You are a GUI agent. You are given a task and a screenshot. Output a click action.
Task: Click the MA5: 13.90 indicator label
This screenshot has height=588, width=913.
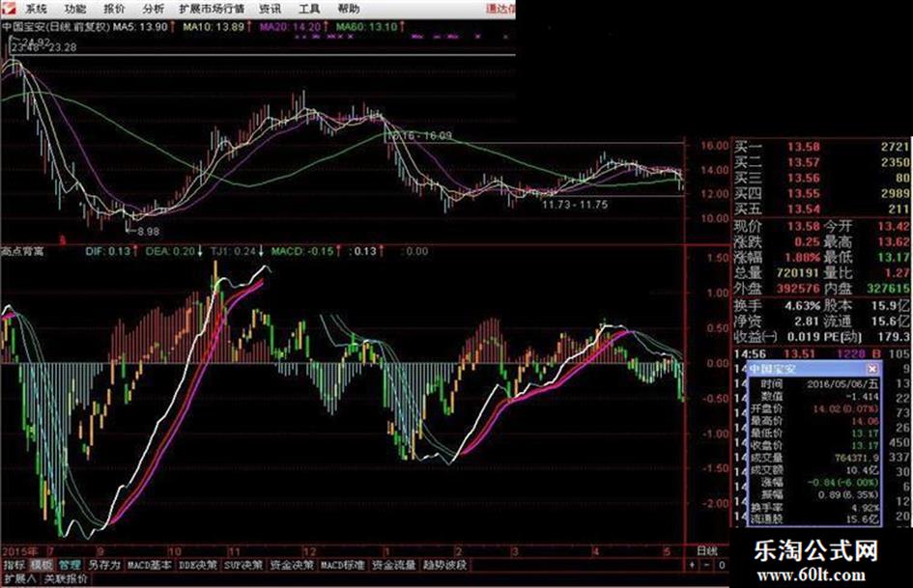[140, 27]
